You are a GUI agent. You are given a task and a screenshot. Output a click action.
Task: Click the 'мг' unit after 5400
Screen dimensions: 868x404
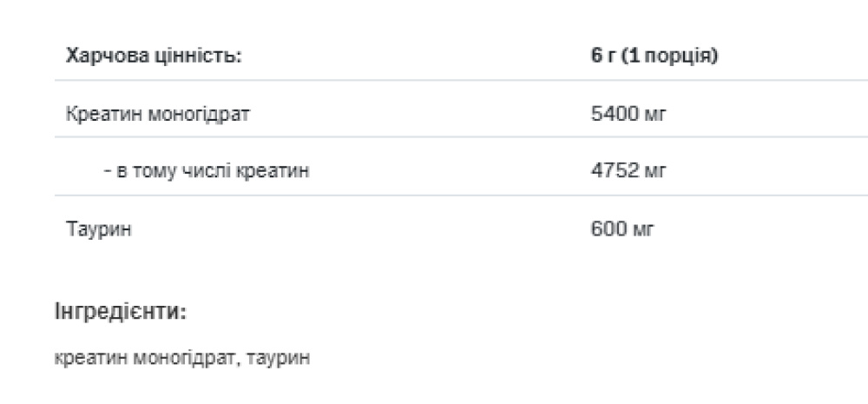pos(654,115)
